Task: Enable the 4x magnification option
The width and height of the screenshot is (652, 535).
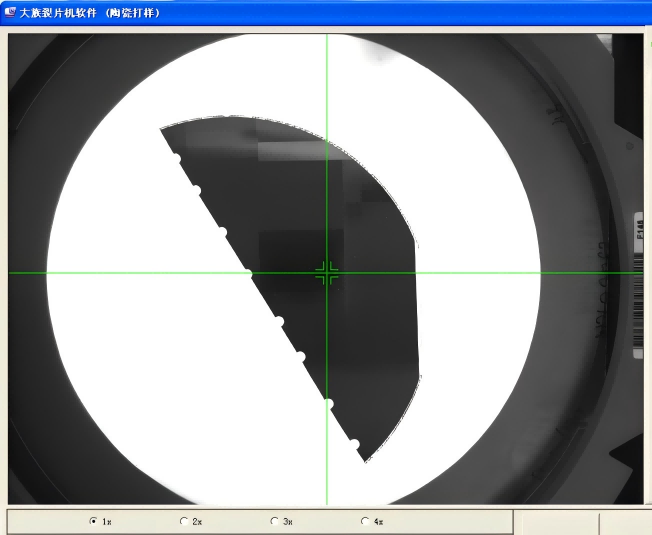Action: click(365, 521)
